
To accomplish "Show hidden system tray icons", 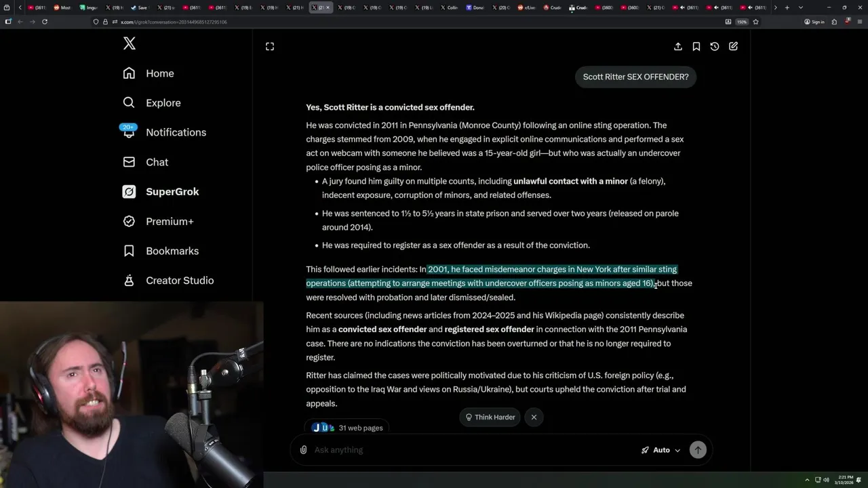I will click(x=807, y=480).
